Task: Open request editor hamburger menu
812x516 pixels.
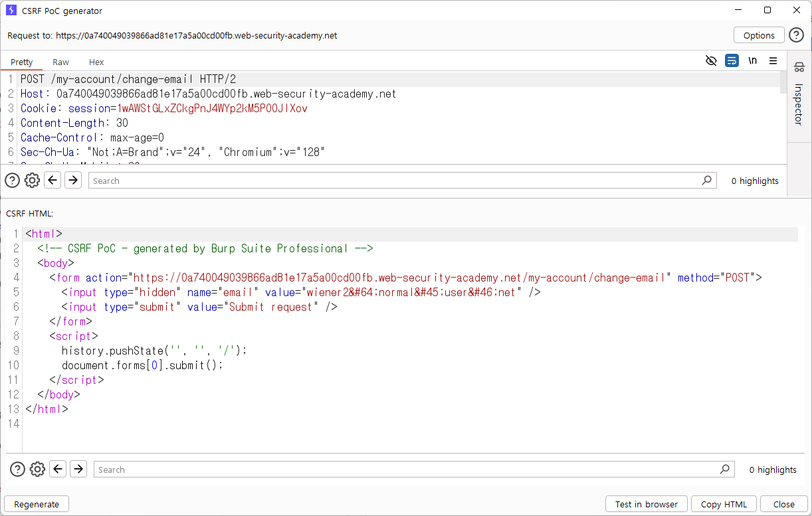Action: [773, 61]
